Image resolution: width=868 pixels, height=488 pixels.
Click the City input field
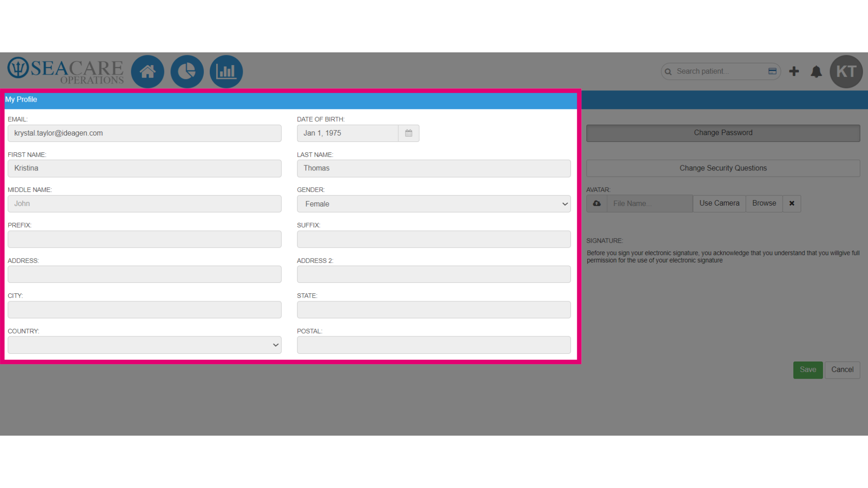(x=145, y=310)
